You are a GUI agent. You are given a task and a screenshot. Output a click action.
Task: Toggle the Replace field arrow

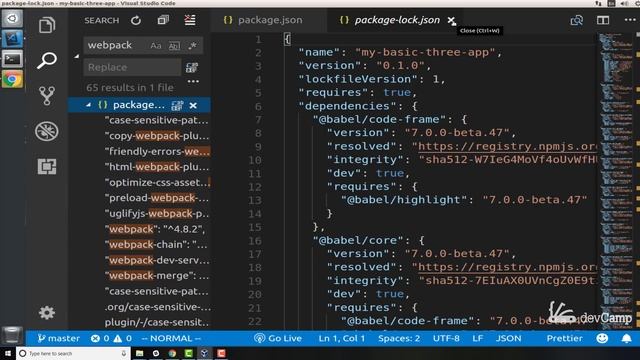pos(77,56)
